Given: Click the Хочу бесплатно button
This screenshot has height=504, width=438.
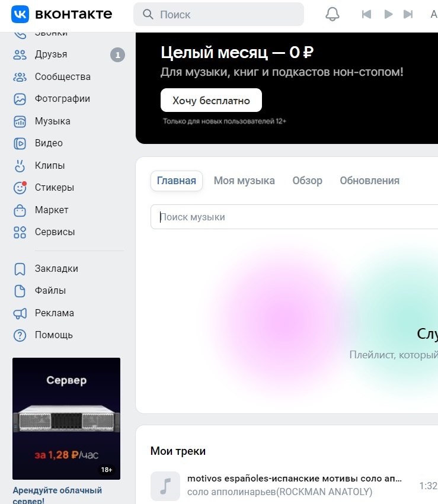Looking at the screenshot, I should click(x=211, y=100).
